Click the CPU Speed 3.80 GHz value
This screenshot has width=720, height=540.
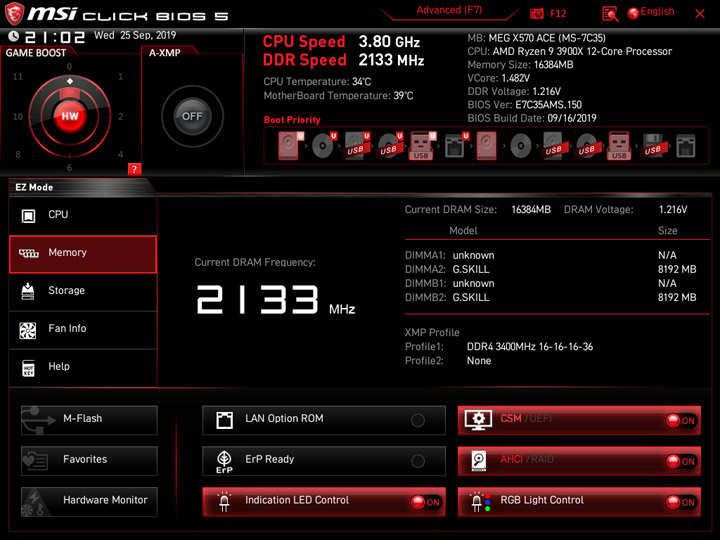point(389,42)
